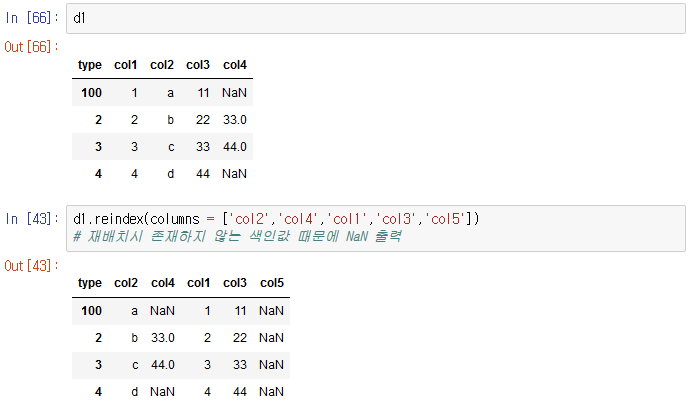
Task: Select the In [66] prompt label
Action: (x=32, y=18)
